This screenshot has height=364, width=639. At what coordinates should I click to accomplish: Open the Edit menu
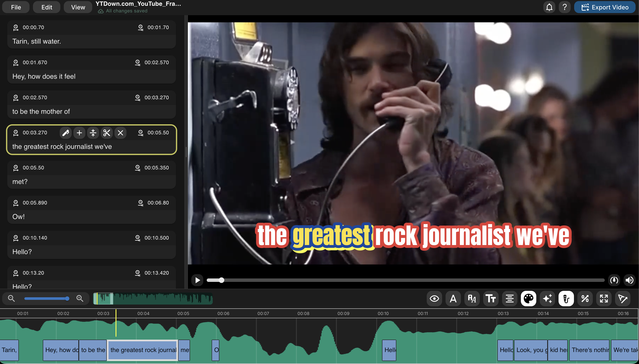[46, 7]
